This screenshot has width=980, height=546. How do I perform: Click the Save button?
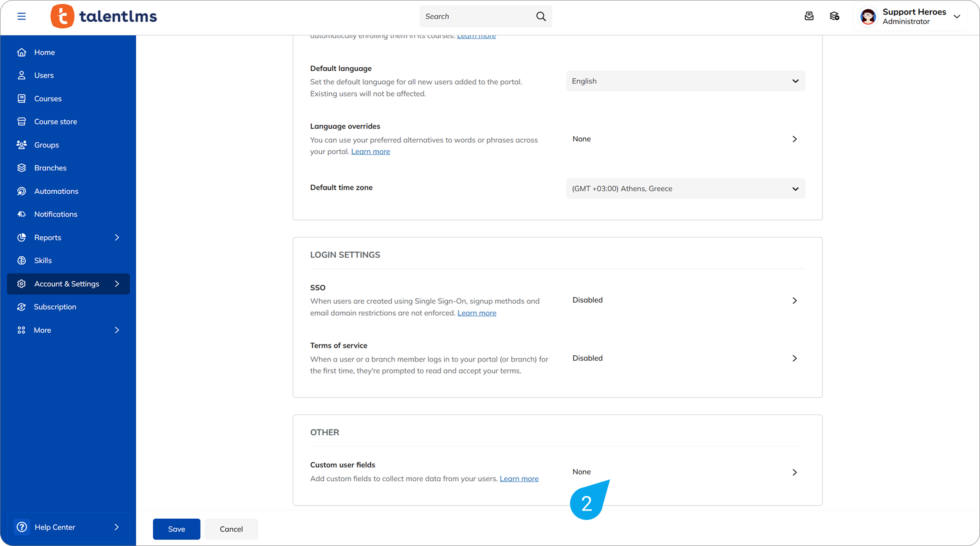click(x=176, y=529)
